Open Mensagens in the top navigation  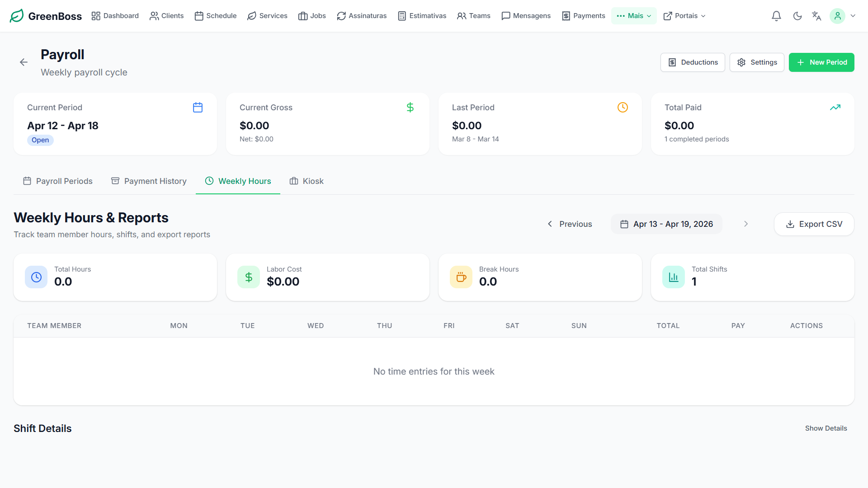(x=526, y=16)
